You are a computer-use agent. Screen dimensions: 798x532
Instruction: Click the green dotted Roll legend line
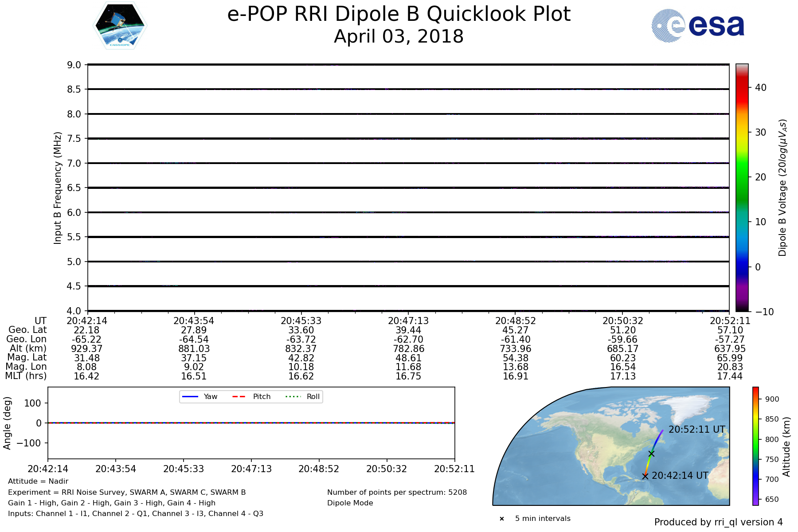click(293, 396)
